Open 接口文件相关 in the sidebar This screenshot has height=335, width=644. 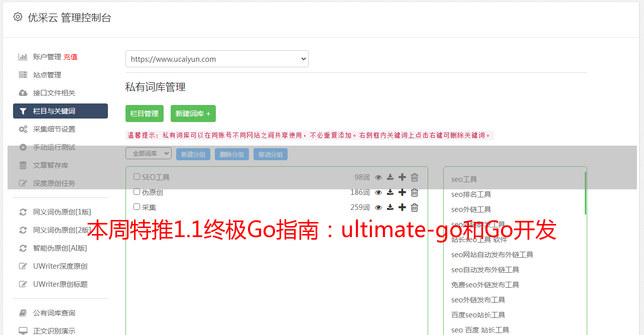coord(54,93)
